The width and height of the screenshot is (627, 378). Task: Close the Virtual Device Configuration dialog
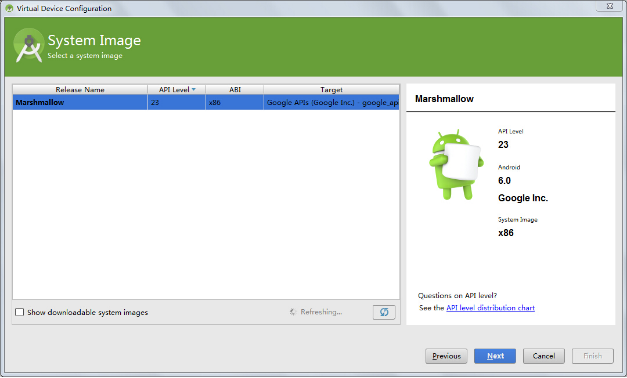610,6
